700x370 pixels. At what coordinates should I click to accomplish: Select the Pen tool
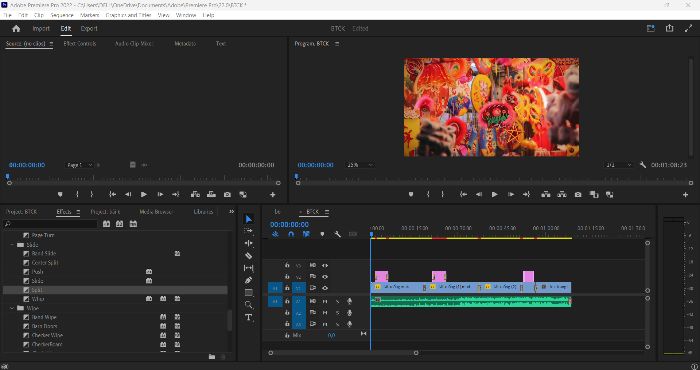click(249, 280)
